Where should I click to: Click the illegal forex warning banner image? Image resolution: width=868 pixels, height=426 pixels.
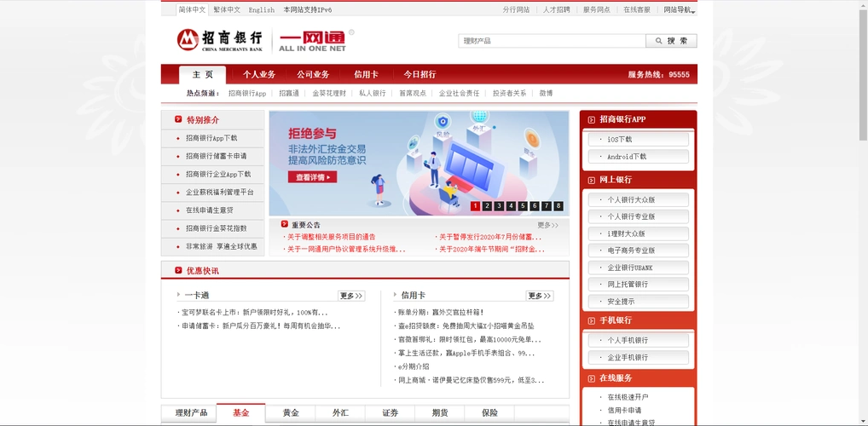[419, 164]
